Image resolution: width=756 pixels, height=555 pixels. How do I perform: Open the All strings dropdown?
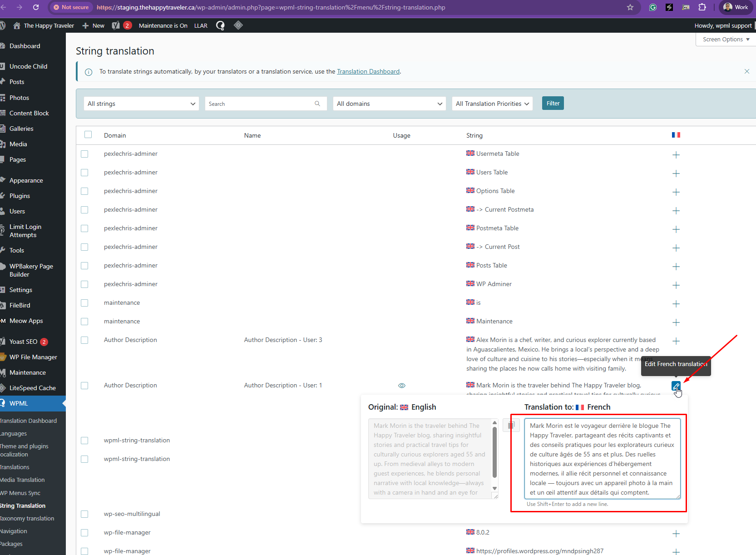coord(141,104)
